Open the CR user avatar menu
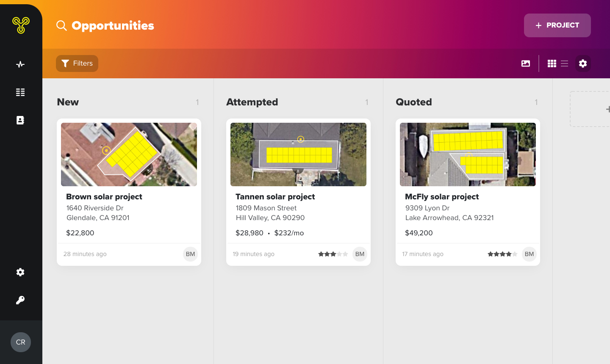This screenshot has height=364, width=610. point(21,342)
